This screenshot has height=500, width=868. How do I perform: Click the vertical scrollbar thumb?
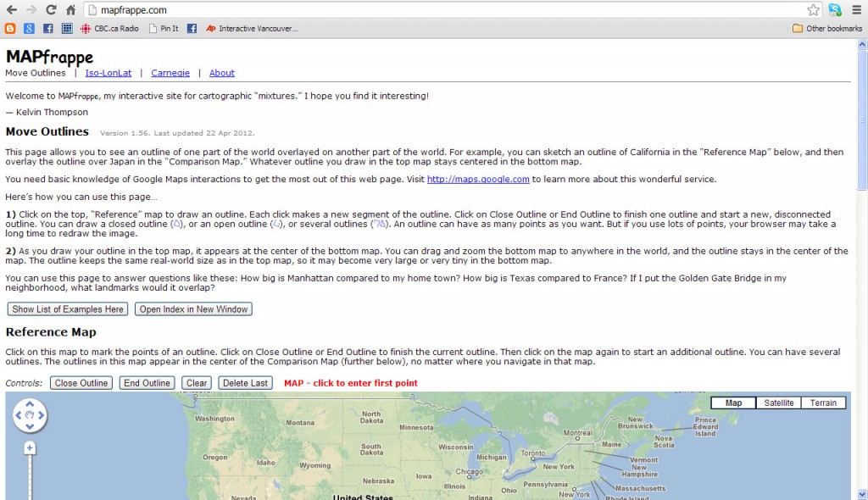862,120
